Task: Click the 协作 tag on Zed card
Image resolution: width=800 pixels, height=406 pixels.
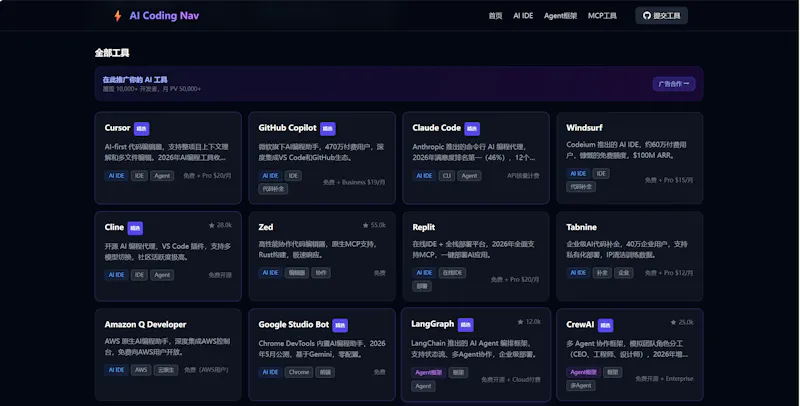Action: [x=320, y=273]
